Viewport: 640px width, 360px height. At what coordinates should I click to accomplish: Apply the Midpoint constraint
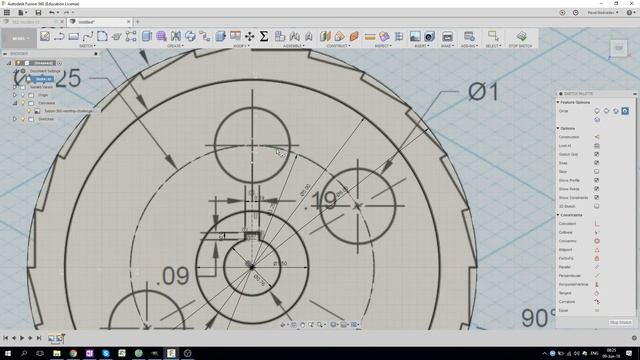pyautogui.click(x=597, y=249)
